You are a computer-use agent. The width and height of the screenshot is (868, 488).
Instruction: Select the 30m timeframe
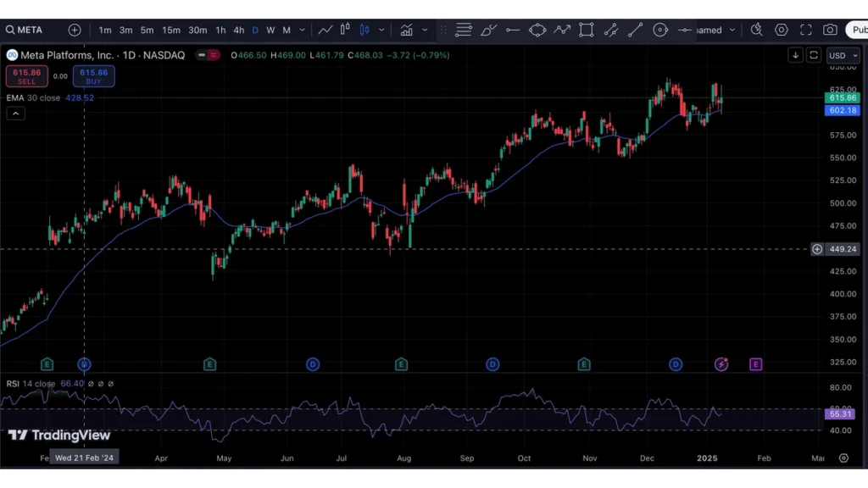(x=197, y=30)
